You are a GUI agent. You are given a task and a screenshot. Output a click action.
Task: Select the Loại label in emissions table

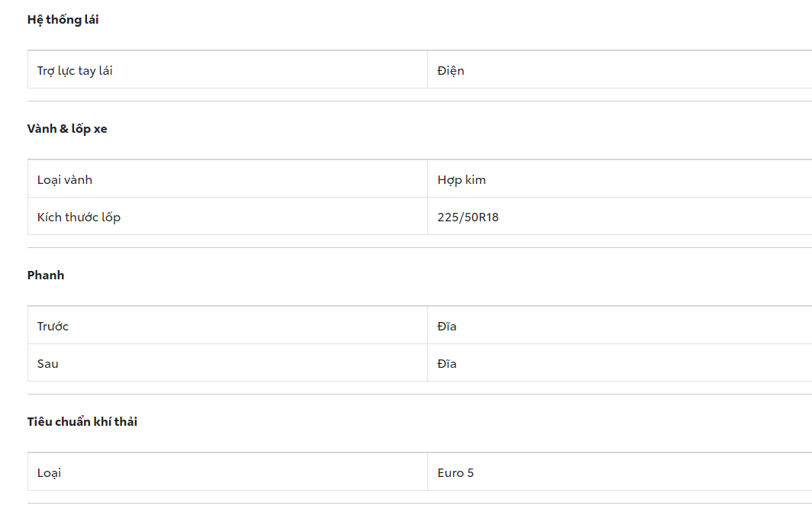49,473
